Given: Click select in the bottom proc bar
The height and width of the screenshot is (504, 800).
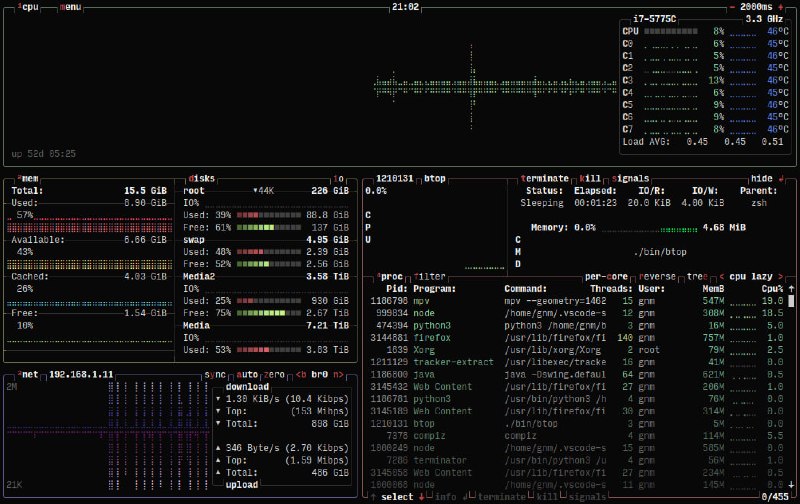Looking at the screenshot, I should [397, 497].
